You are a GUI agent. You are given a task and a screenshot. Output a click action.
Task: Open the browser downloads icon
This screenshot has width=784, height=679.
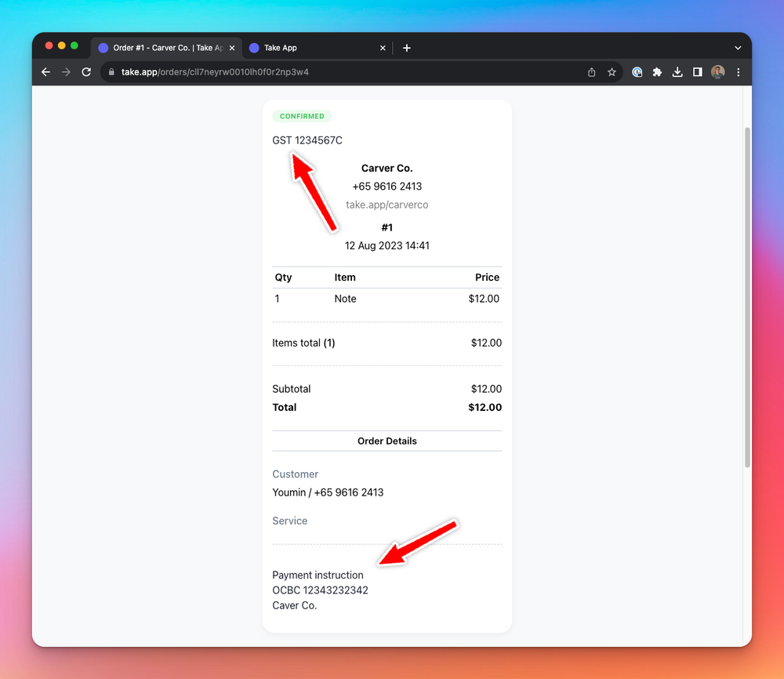(677, 72)
